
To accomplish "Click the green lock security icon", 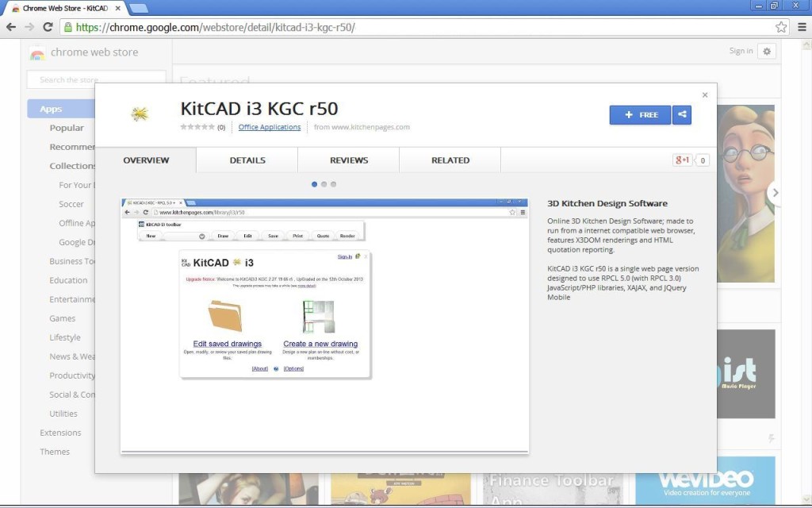I will 68,27.
